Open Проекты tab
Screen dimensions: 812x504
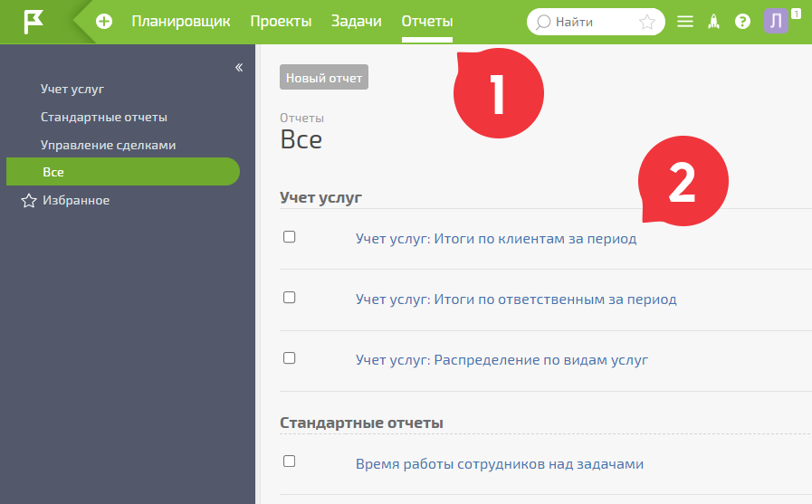tap(281, 22)
